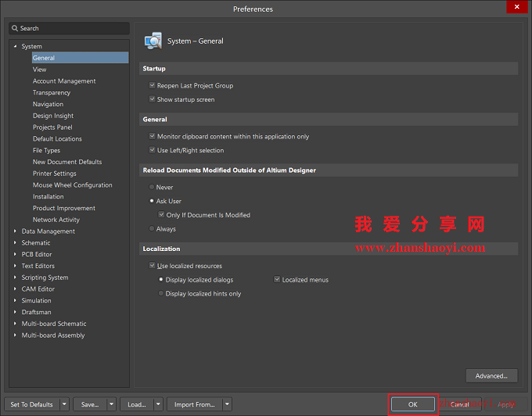Select Display localized hints only
532x416 pixels.
pyautogui.click(x=161, y=293)
